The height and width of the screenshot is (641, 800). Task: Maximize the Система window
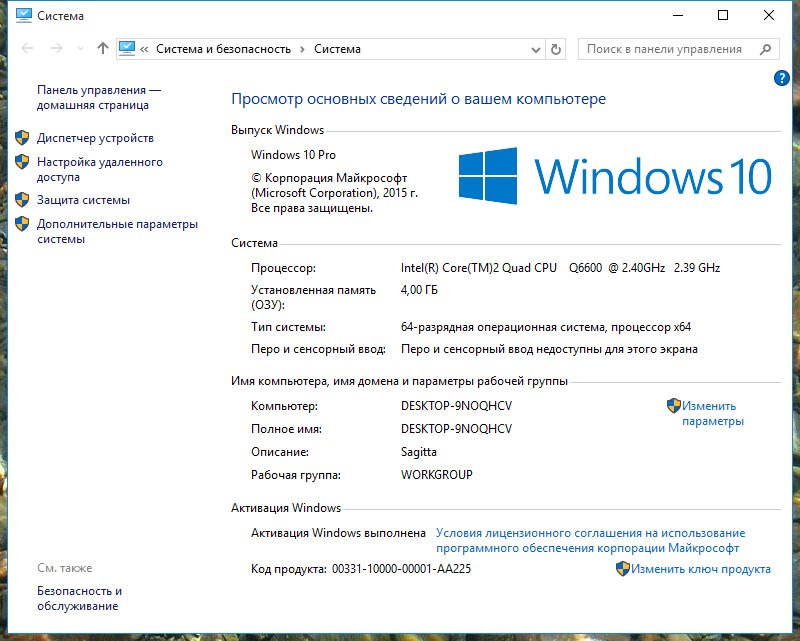point(723,15)
